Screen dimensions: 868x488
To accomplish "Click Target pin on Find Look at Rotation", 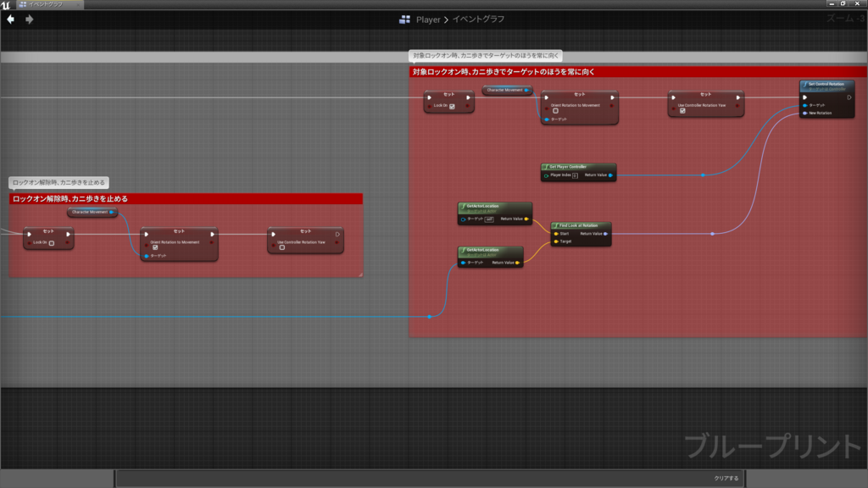I will 556,241.
